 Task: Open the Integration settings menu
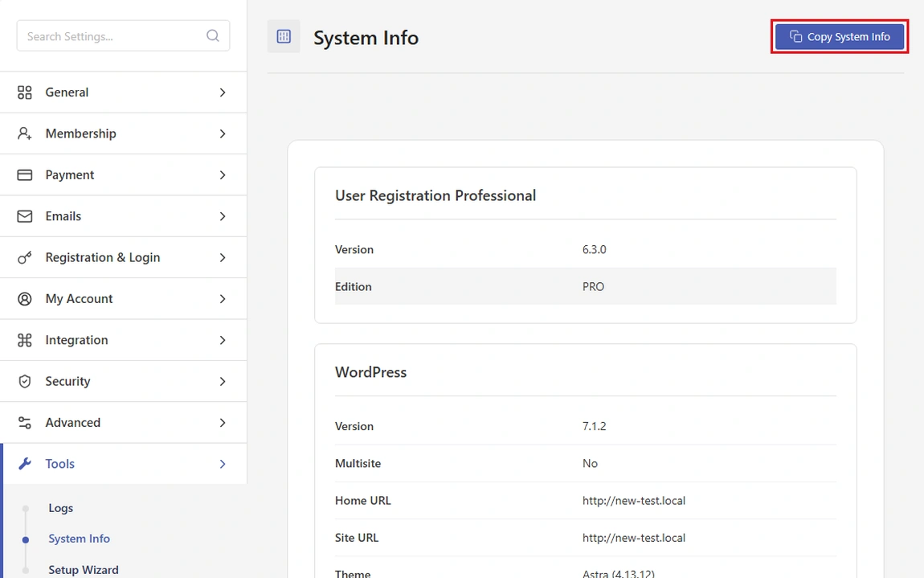pyautogui.click(x=123, y=340)
